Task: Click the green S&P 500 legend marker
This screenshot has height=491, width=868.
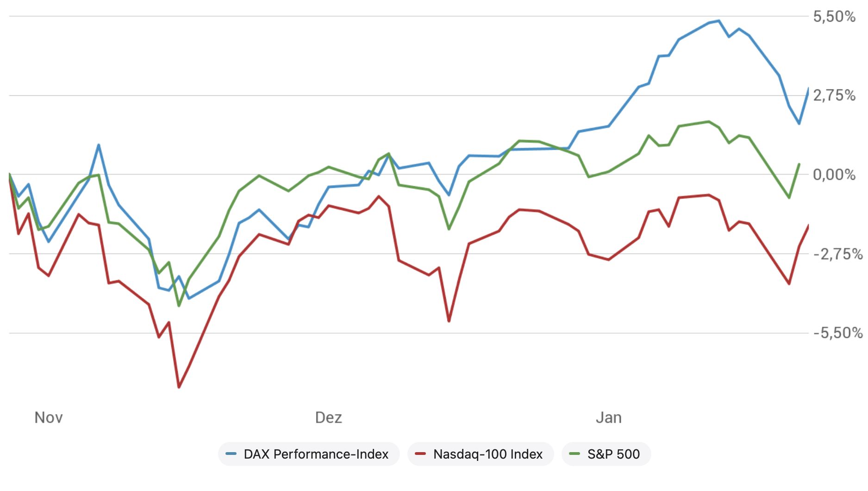Action: [575, 454]
